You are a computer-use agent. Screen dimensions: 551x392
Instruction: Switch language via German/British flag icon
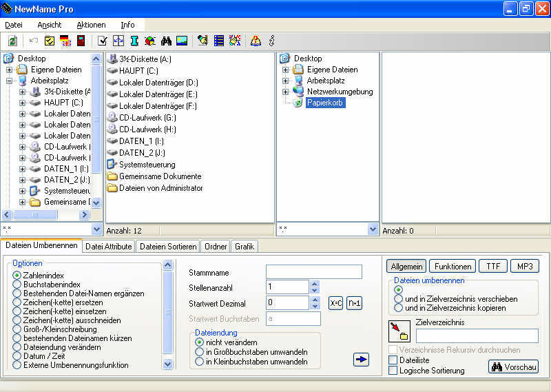tap(65, 41)
